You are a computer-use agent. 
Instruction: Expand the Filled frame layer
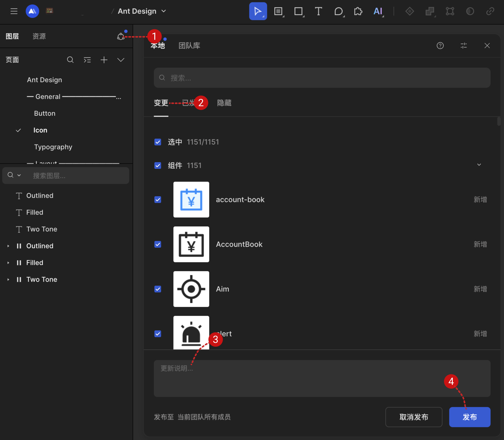pyautogui.click(x=8, y=263)
